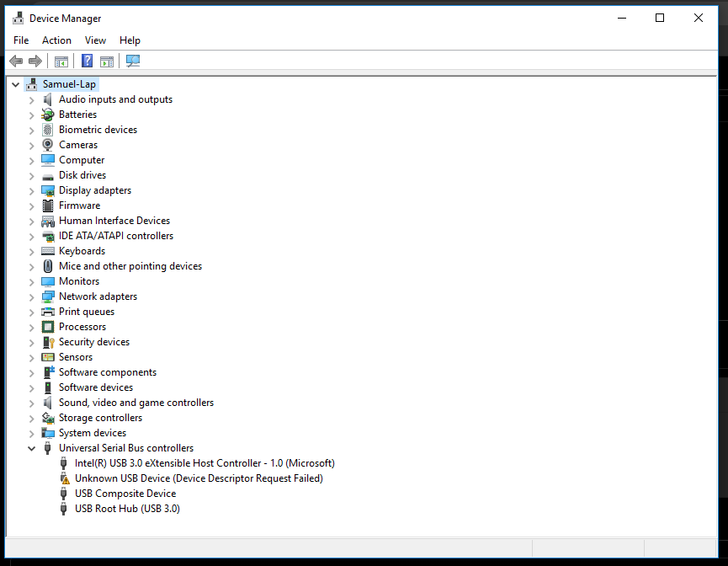Image resolution: width=728 pixels, height=566 pixels.
Task: Click the Help question mark toolbar icon
Action: (x=87, y=61)
